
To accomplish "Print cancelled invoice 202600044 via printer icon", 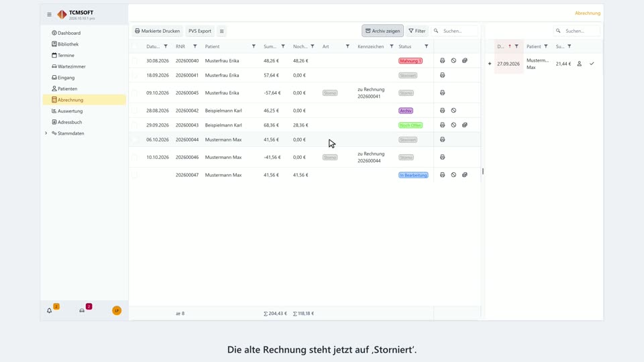I will pos(442,139).
